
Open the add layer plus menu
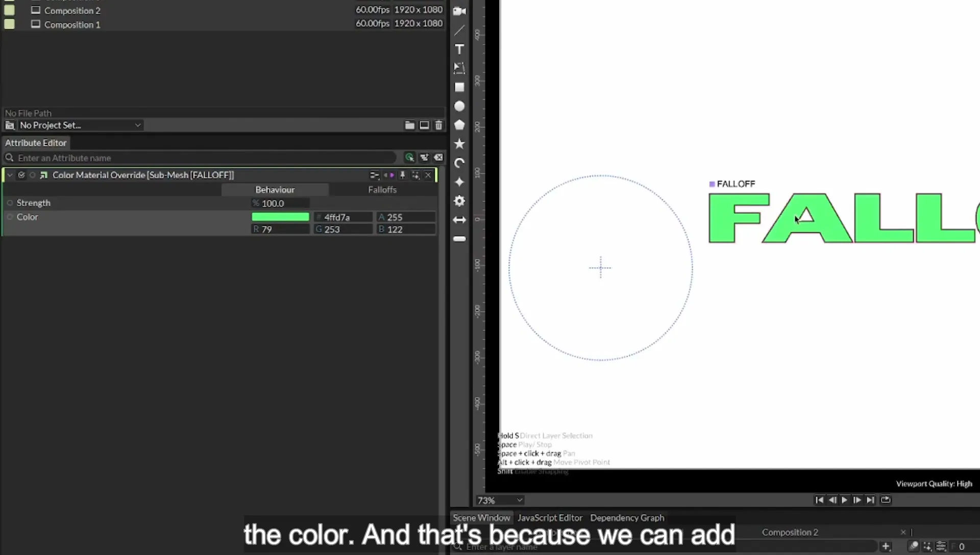[886, 546]
